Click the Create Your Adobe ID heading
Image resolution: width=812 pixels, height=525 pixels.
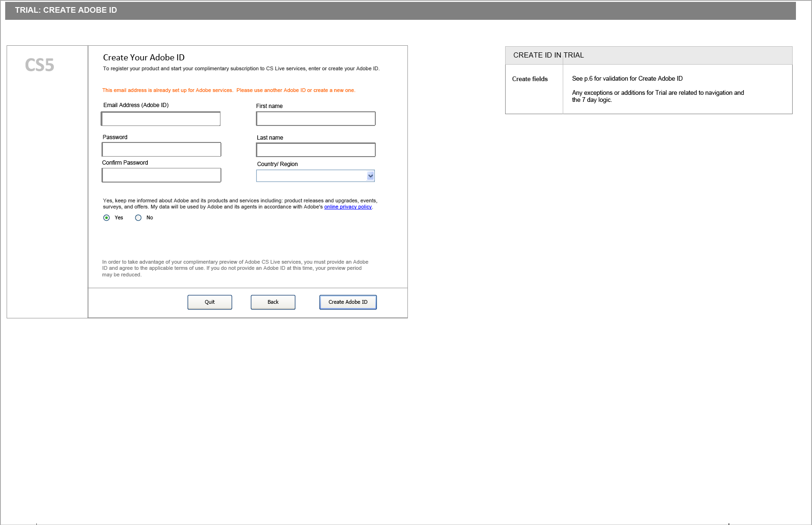[x=144, y=58]
